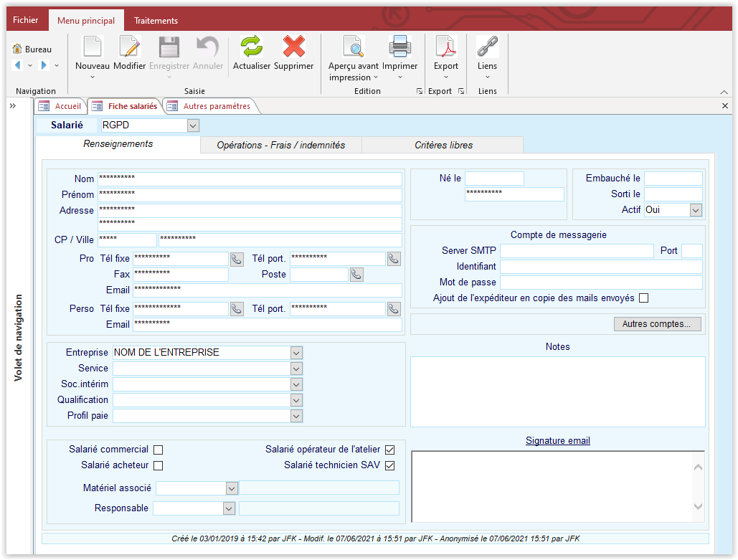Viewport: 738px width, 560px height.
Task: Click the Autres comptes button
Action: click(656, 324)
